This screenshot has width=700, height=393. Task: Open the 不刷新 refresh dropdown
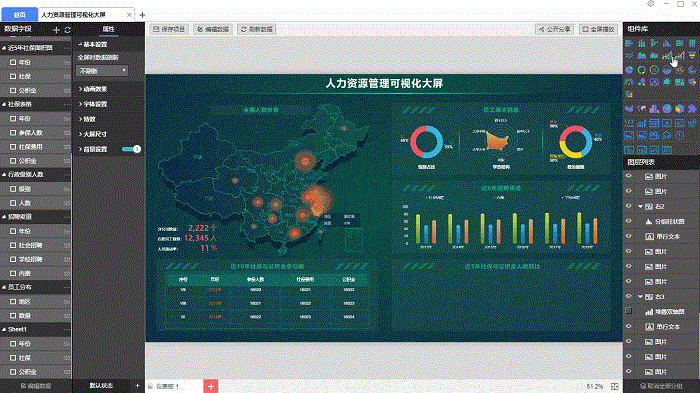[x=102, y=71]
